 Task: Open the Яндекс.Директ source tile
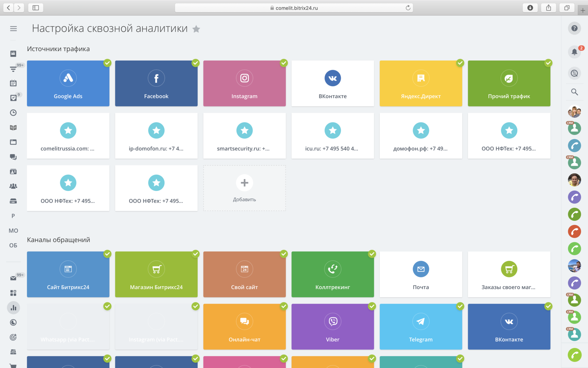tap(421, 83)
